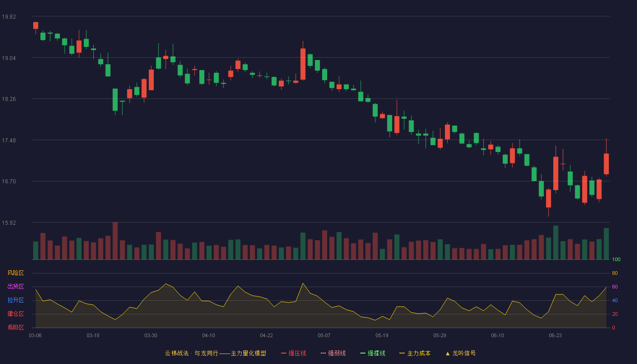This screenshot has width=637, height=364.
Task: Toggle the 强撑线 legend entry
Action: coord(373,353)
